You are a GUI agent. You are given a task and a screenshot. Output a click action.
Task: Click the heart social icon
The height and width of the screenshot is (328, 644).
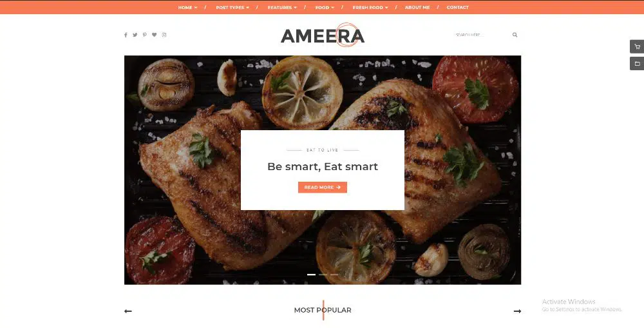pyautogui.click(x=154, y=35)
